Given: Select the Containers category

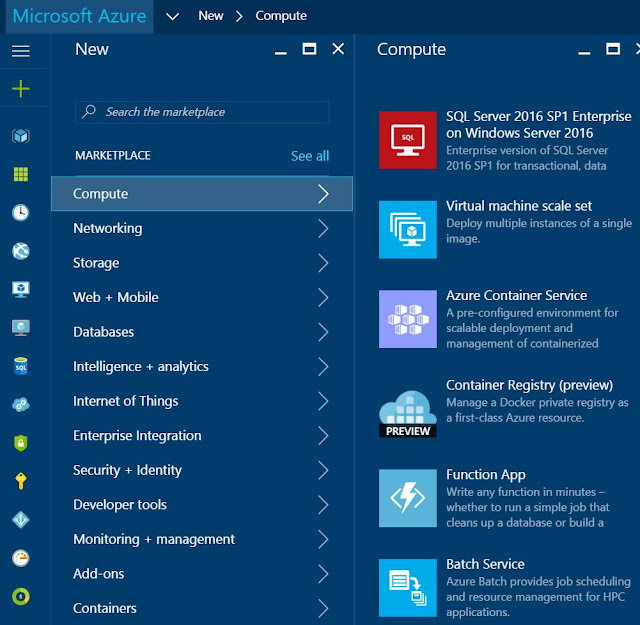Looking at the screenshot, I should pyautogui.click(x=202, y=608).
